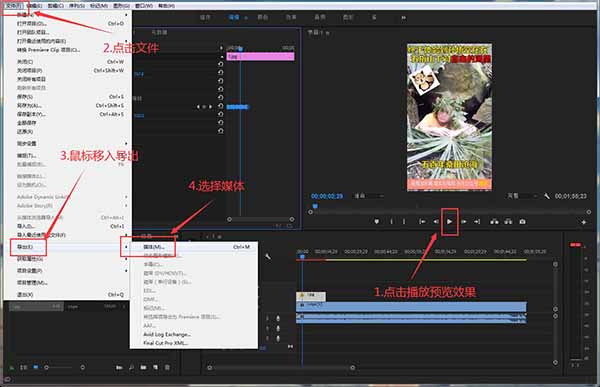Click the timeline horizontal zoom scroll bar
The image size is (600, 387).
(x=281, y=368)
